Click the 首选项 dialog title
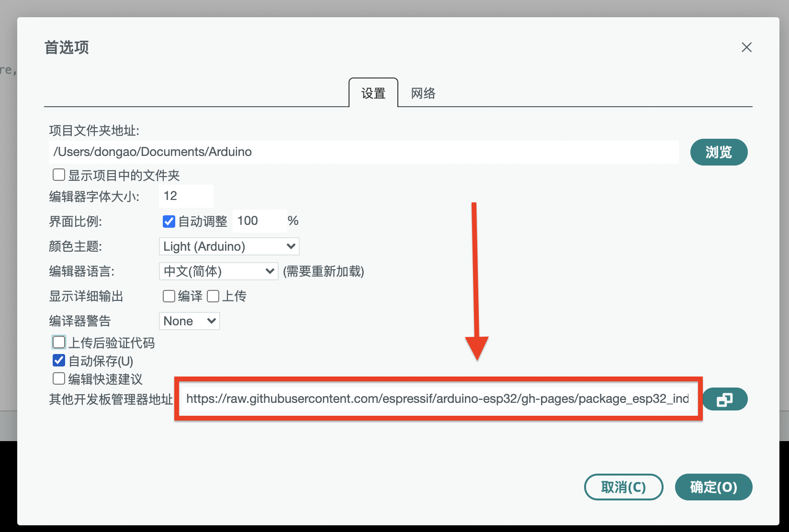Image resolution: width=789 pixels, height=532 pixels. click(67, 47)
